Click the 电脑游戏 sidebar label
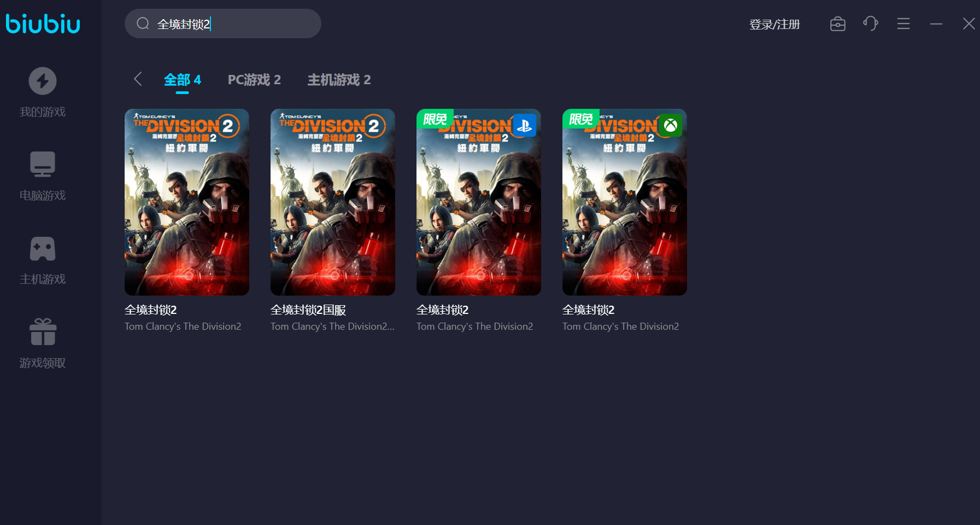980x525 pixels. click(x=43, y=196)
